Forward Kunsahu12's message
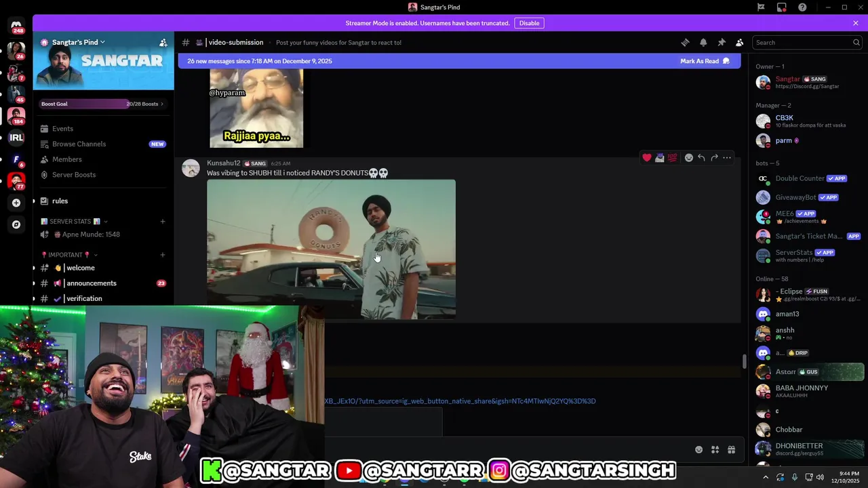This screenshot has height=488, width=868. [x=714, y=158]
